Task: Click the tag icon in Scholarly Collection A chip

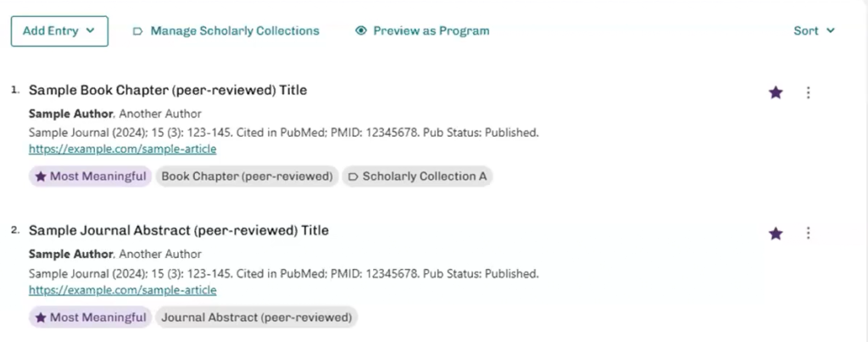Action: point(352,177)
